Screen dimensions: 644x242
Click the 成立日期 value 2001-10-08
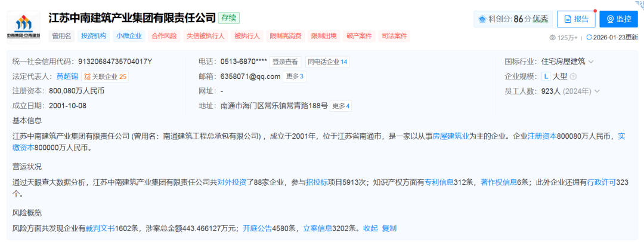point(68,106)
